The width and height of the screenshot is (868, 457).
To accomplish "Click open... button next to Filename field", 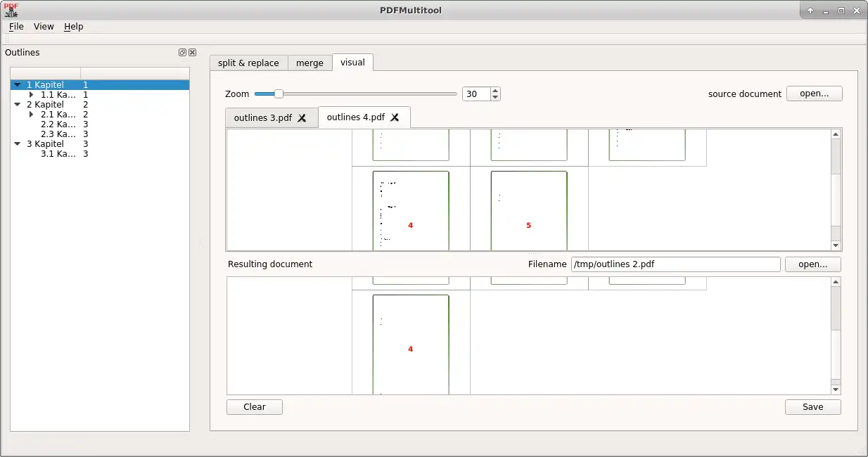I will pyautogui.click(x=813, y=264).
